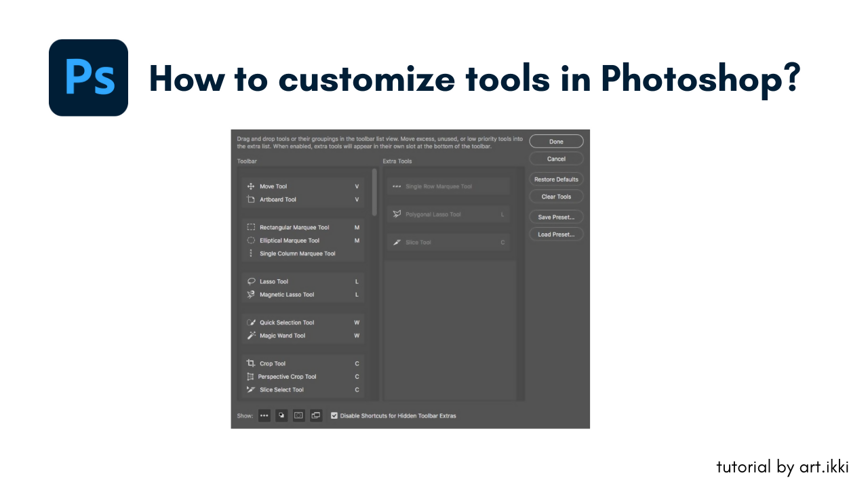
Task: Click the Magnetic Lasso Tool icon
Action: pyautogui.click(x=251, y=295)
